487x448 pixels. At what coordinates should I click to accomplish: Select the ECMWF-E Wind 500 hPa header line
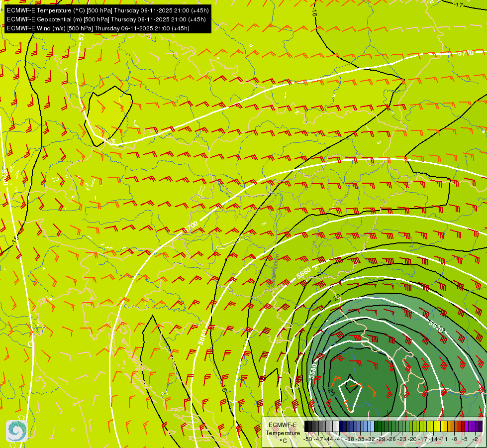(x=98, y=28)
